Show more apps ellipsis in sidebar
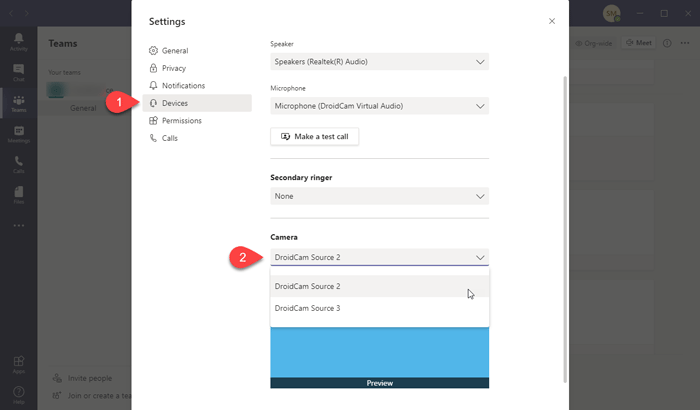 (19, 226)
